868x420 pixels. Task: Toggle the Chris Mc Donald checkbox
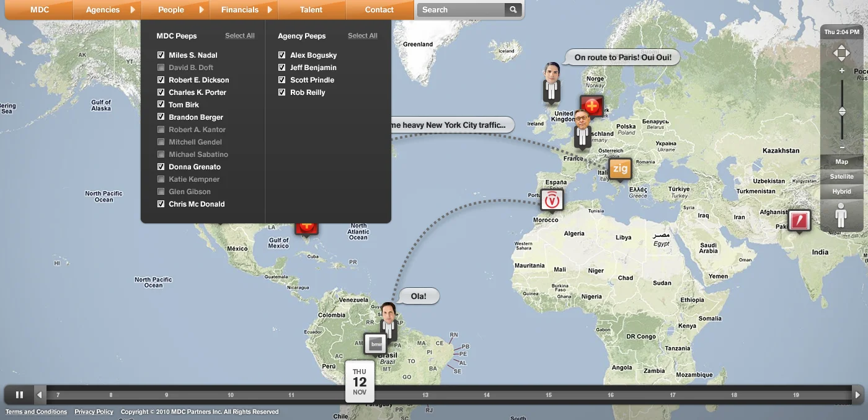click(161, 204)
